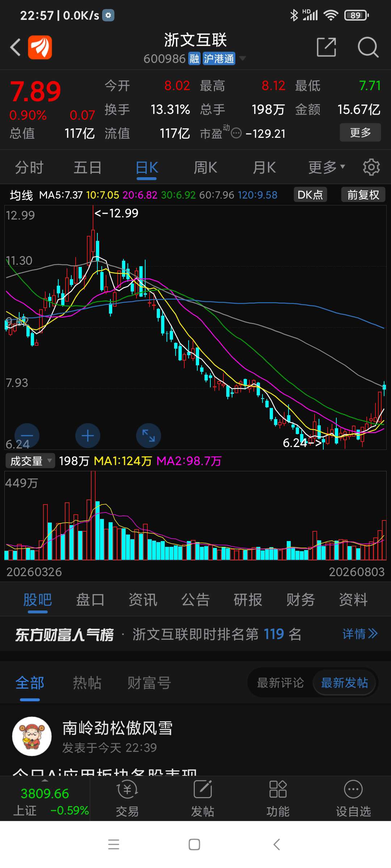391x868 pixels.
Task: Tap the back arrow icon
Action: coord(15,47)
